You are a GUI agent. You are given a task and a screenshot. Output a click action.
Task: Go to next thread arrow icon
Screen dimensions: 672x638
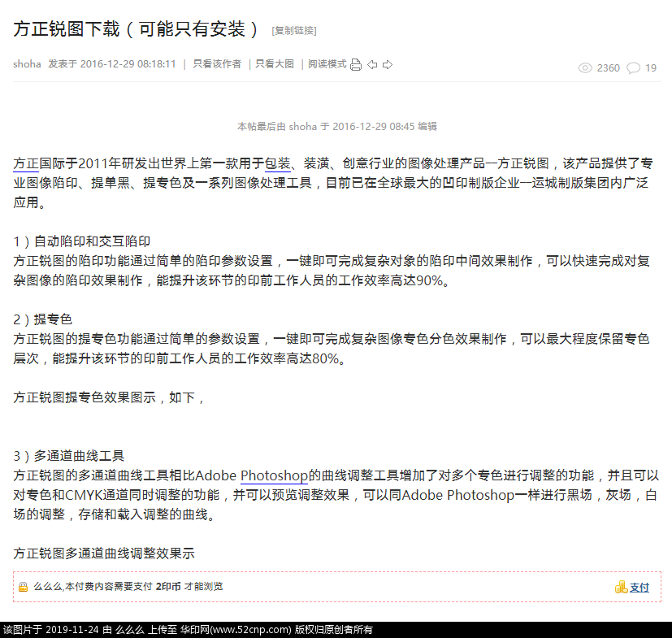click(388, 65)
